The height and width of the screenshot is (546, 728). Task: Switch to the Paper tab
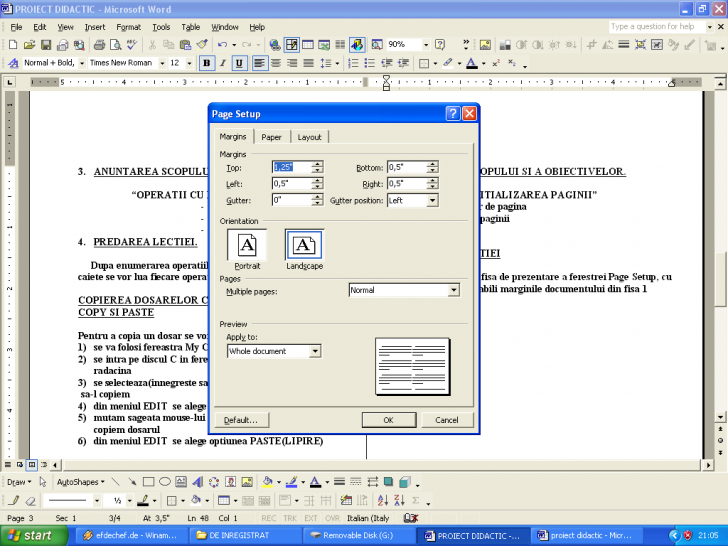click(x=271, y=137)
